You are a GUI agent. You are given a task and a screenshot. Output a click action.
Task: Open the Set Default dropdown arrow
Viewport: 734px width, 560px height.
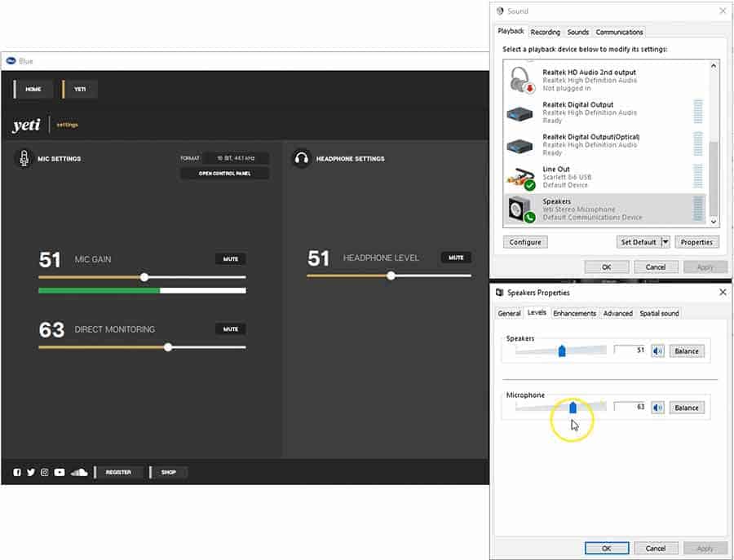click(x=665, y=242)
